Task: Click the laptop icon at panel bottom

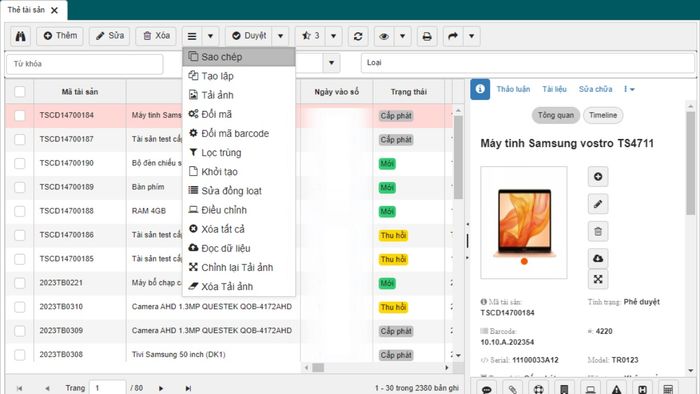Action: pyautogui.click(x=591, y=389)
